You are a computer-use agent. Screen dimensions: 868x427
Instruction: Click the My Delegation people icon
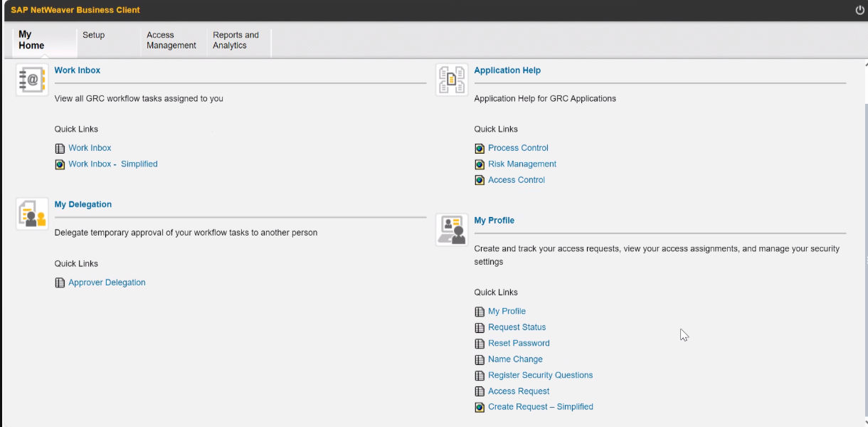tap(32, 213)
